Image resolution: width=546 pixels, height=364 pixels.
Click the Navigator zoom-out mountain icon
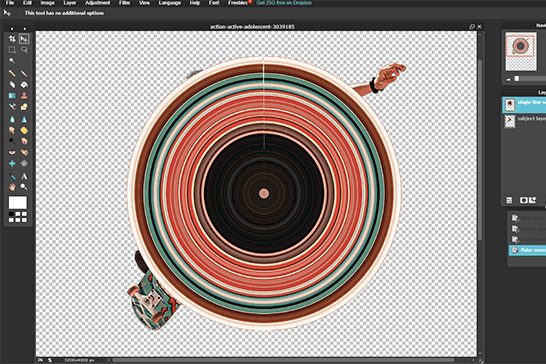(x=508, y=79)
